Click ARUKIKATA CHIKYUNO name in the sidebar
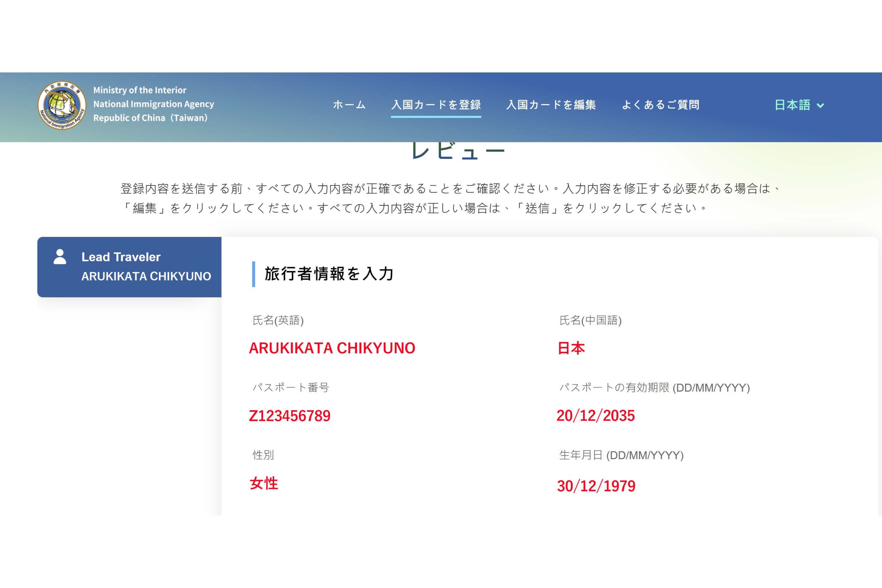The width and height of the screenshot is (882, 588). [x=146, y=276]
